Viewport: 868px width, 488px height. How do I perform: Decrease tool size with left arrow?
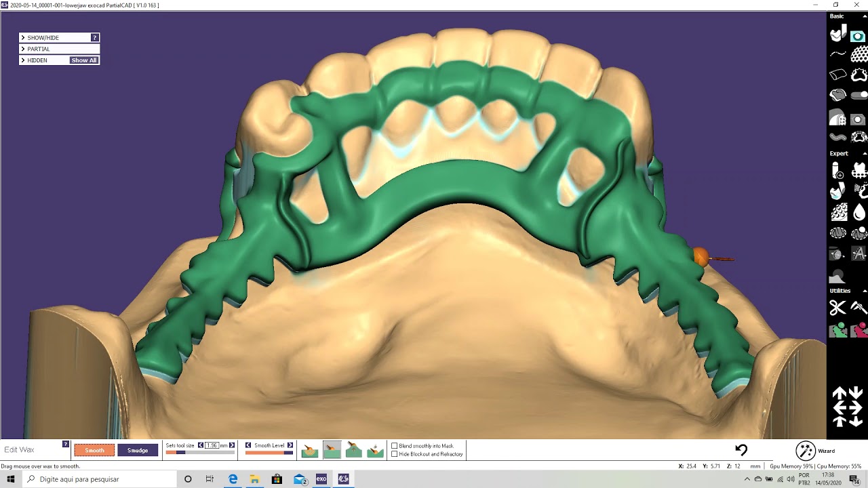(201, 445)
